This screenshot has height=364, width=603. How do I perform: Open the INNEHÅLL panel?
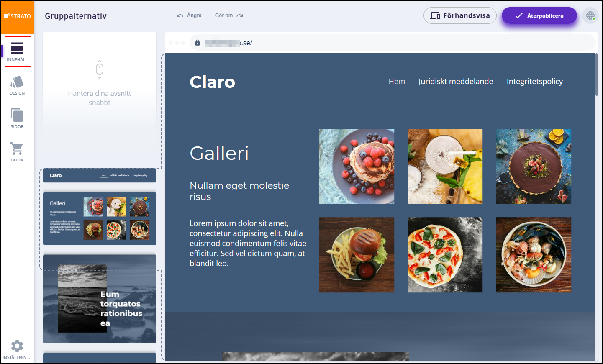point(17,51)
